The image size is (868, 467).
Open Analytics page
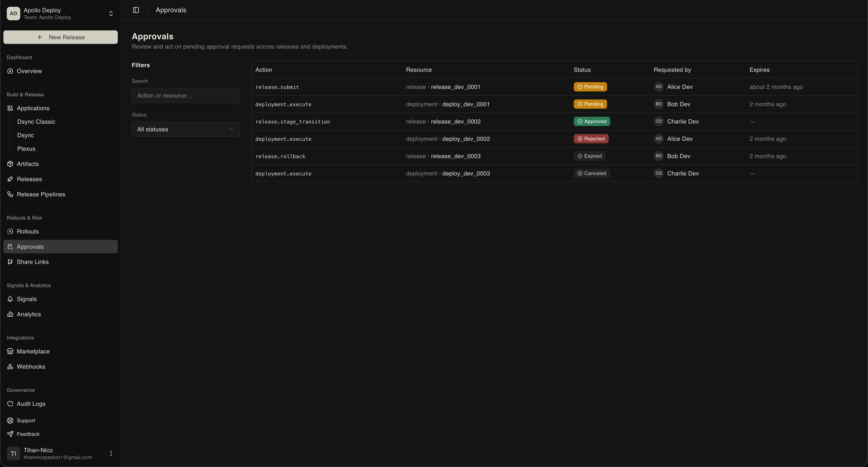61,314
